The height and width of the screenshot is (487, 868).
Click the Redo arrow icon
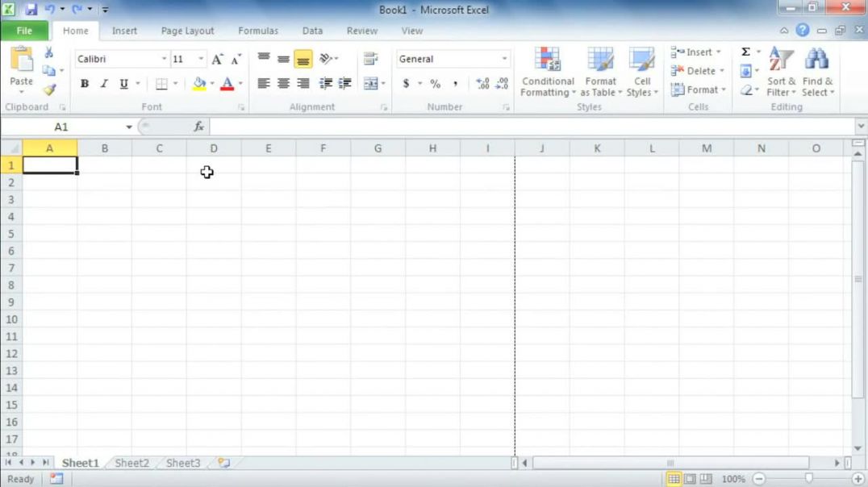point(77,10)
